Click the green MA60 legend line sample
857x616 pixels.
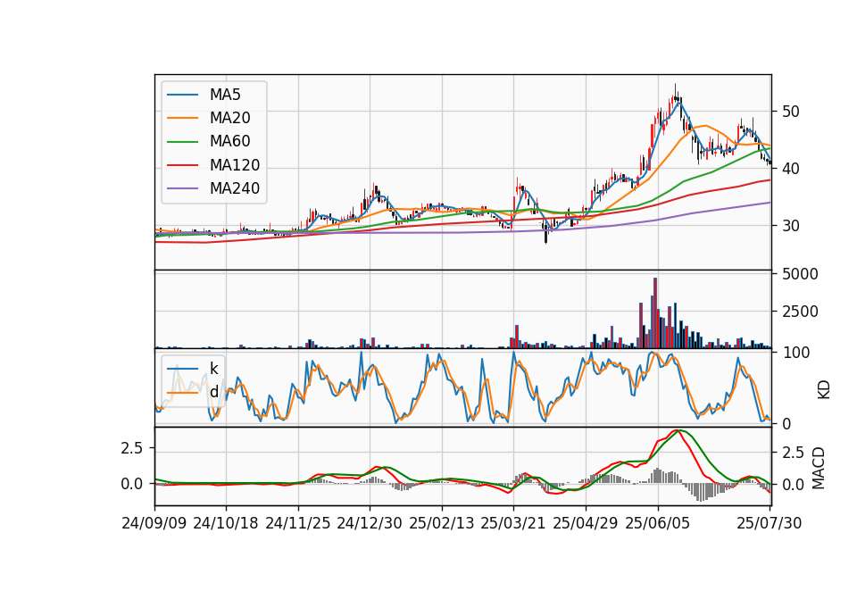[182, 142]
